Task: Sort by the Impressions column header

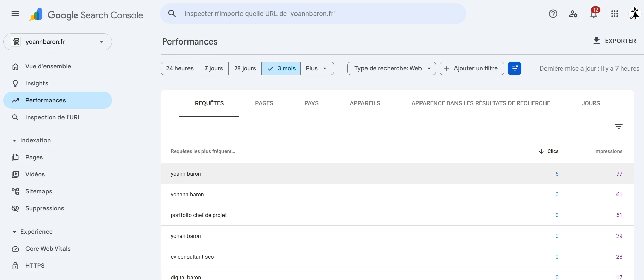Action: click(608, 151)
